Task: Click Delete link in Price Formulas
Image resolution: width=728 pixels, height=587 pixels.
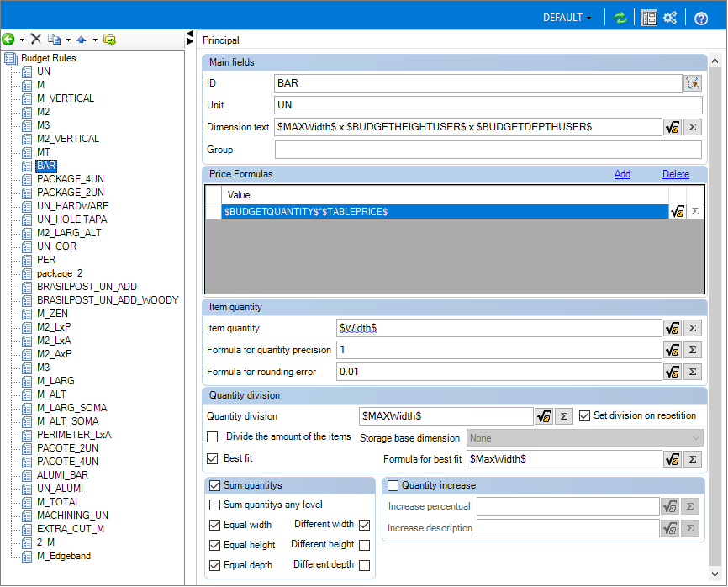Action: tap(676, 174)
